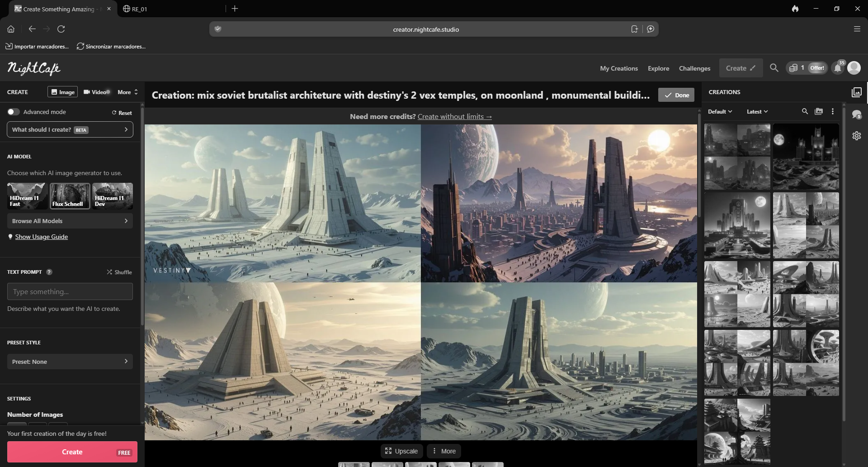This screenshot has height=467, width=868.
Task: Click the text prompt input field
Action: pos(70,291)
